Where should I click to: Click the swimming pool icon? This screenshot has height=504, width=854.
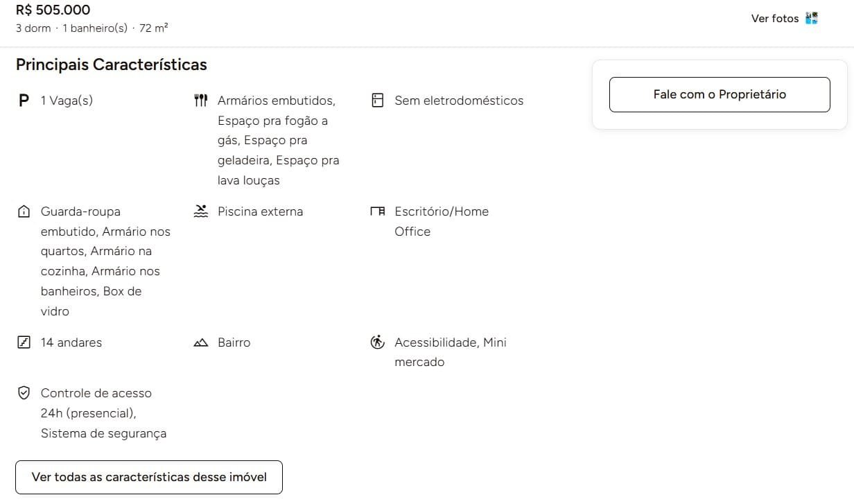tap(200, 211)
